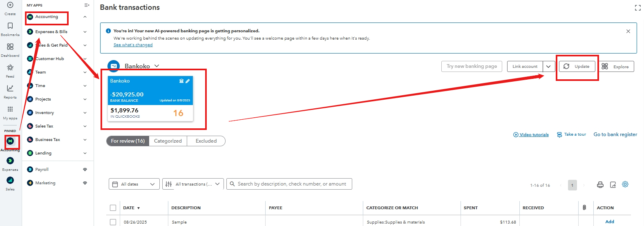
Task: Print the transaction list
Action: tap(600, 185)
